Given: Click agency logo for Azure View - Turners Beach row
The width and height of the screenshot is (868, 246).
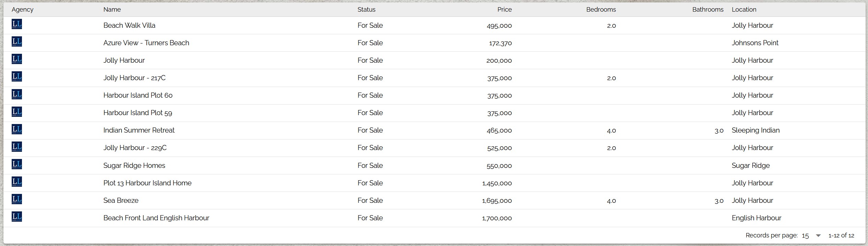Looking at the screenshot, I should point(16,42).
